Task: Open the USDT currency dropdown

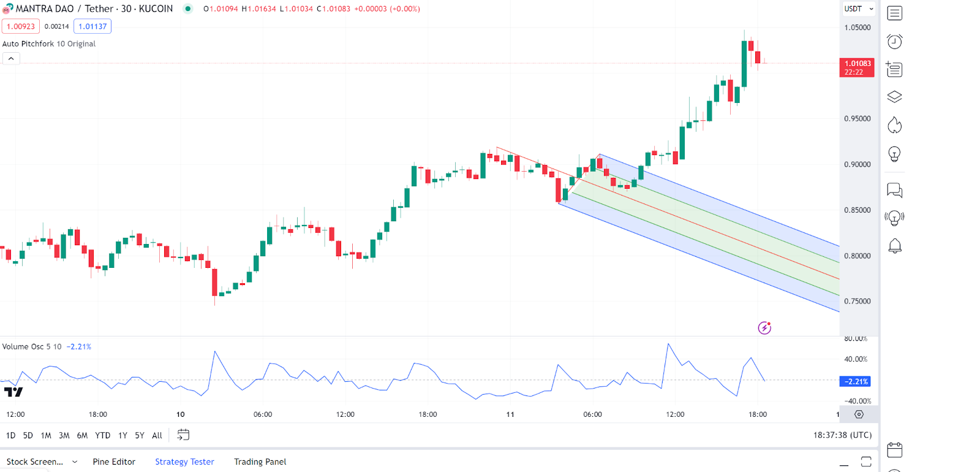Action: pos(859,9)
